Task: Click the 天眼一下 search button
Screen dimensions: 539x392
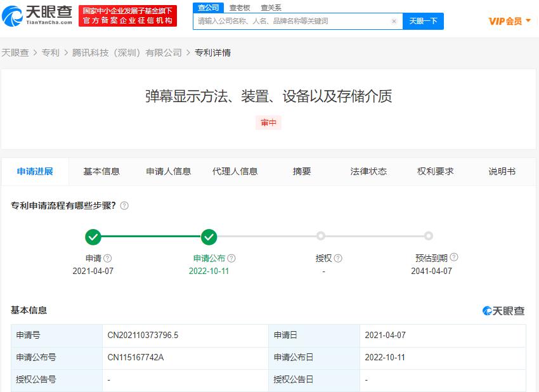Action: 423,21
